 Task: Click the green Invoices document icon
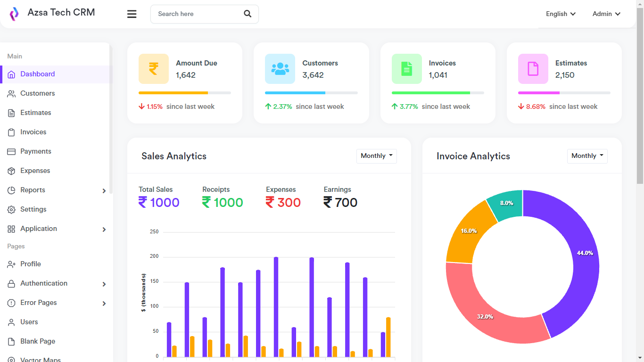coord(406,69)
